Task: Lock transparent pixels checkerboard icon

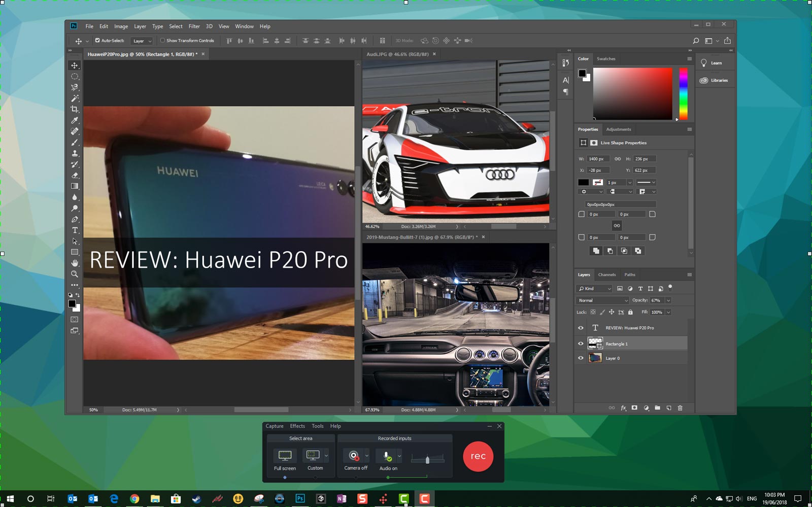Action: point(593,312)
